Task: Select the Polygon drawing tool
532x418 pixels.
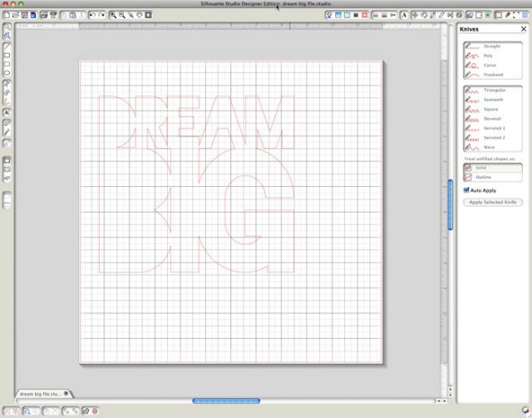Action: (x=7, y=83)
